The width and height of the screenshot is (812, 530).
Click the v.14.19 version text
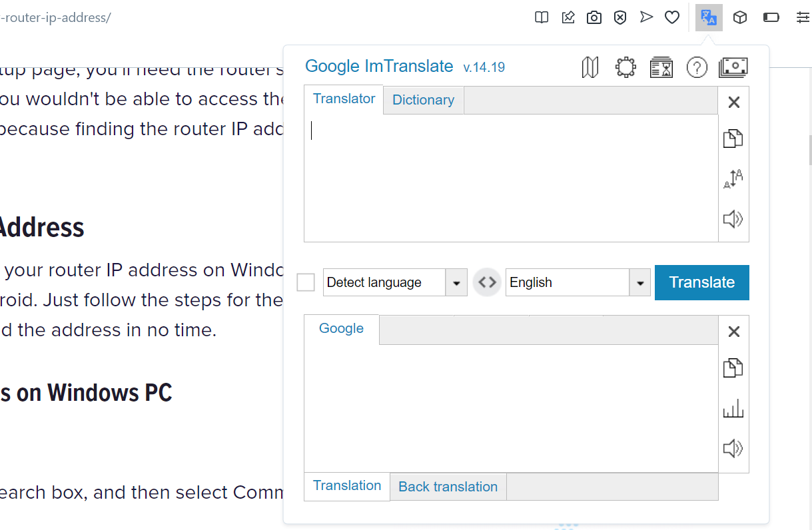[x=484, y=67]
